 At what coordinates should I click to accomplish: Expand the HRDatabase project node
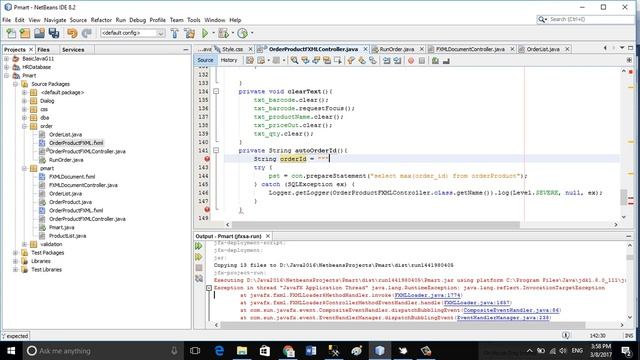pyautogui.click(x=7, y=67)
